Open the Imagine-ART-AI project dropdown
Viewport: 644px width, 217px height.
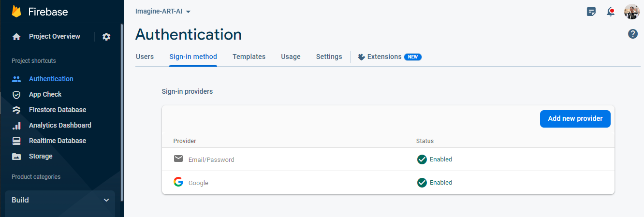[163, 12]
